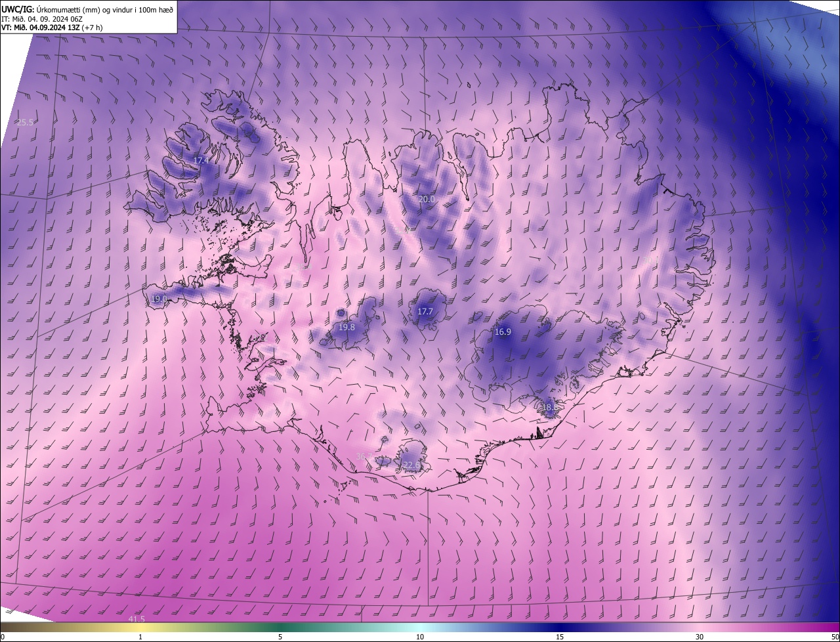Click the colour scale tick labelled 0
Image resolution: width=840 pixels, height=642 pixels.
point(3,637)
